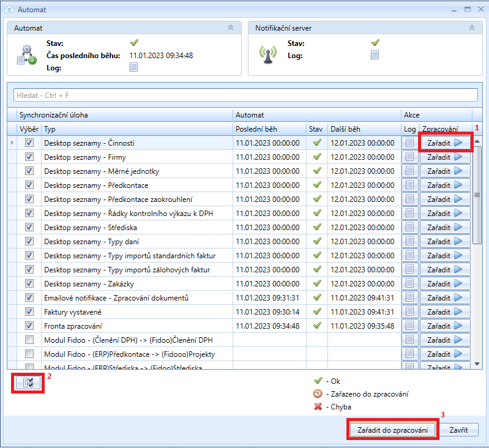Sort by Poslední běh column header
Image resolution: width=489 pixels, height=448 pixels.
(269, 129)
